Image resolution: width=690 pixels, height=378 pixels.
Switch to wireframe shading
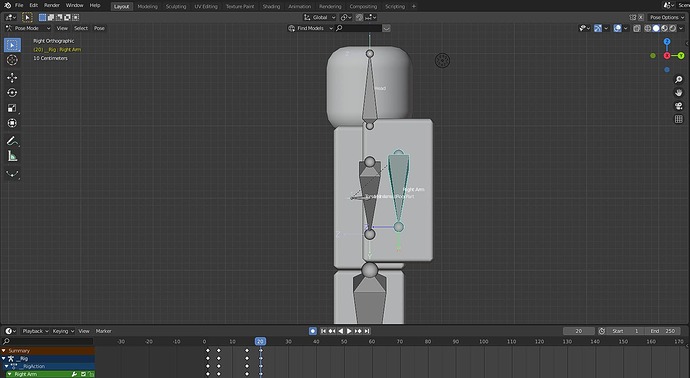[x=648, y=28]
